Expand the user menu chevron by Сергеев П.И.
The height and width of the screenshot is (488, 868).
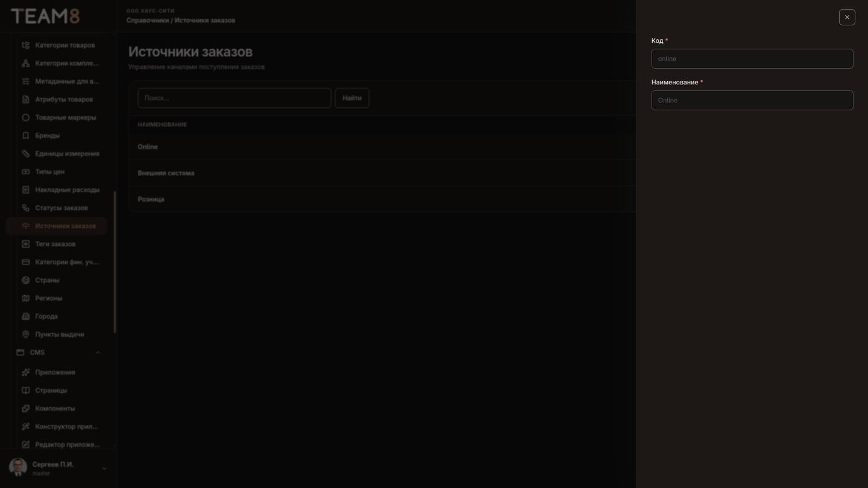104,469
